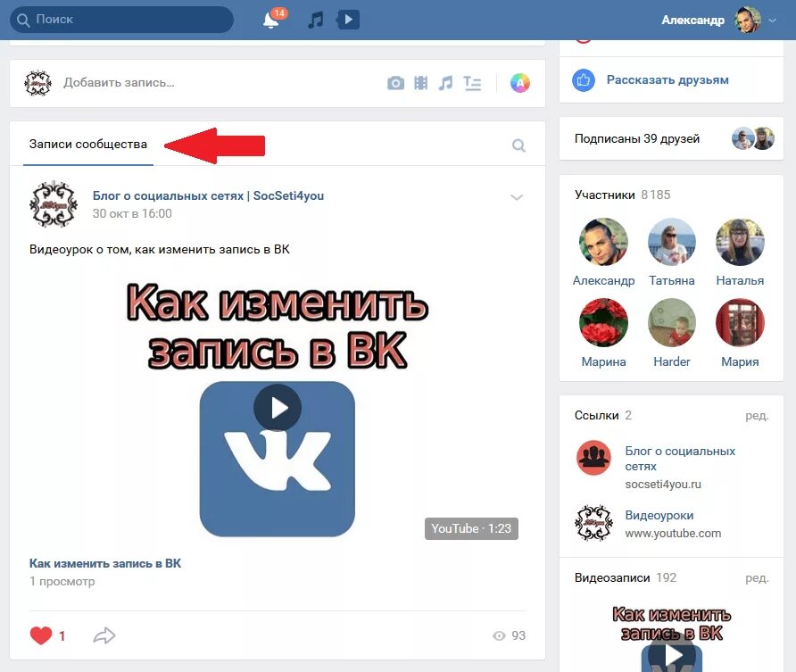Viewport: 796px width, 672px height.
Task: Open the notifications bell icon
Action: pos(270,21)
